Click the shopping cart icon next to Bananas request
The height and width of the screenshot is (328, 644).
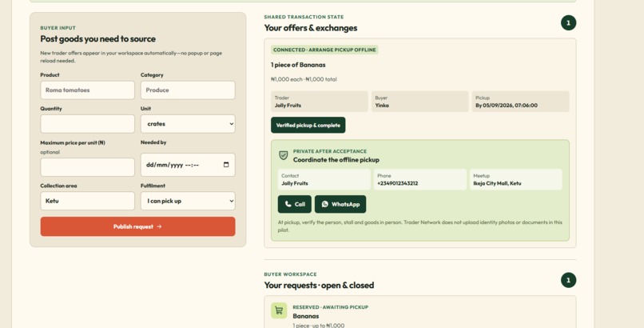point(279,310)
